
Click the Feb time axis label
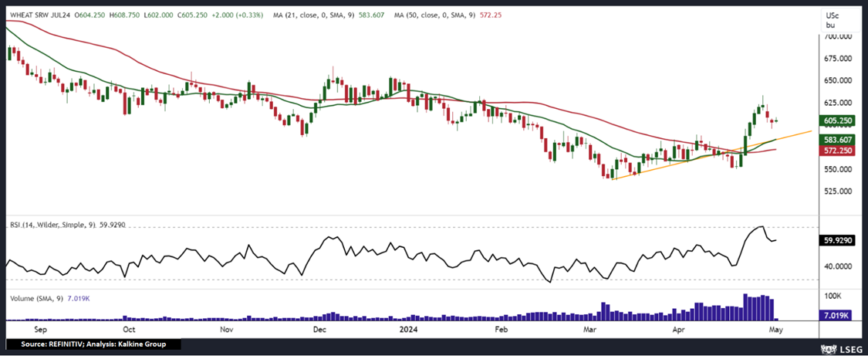point(502,330)
